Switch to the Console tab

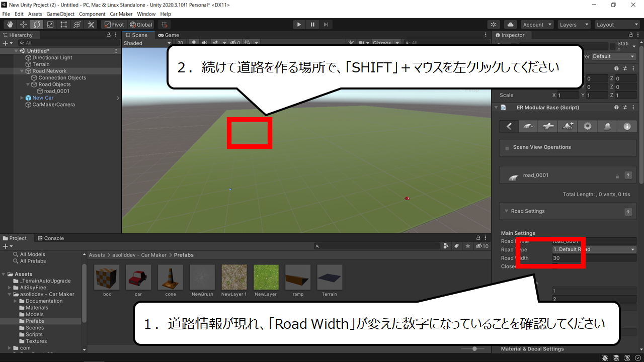pyautogui.click(x=50, y=238)
